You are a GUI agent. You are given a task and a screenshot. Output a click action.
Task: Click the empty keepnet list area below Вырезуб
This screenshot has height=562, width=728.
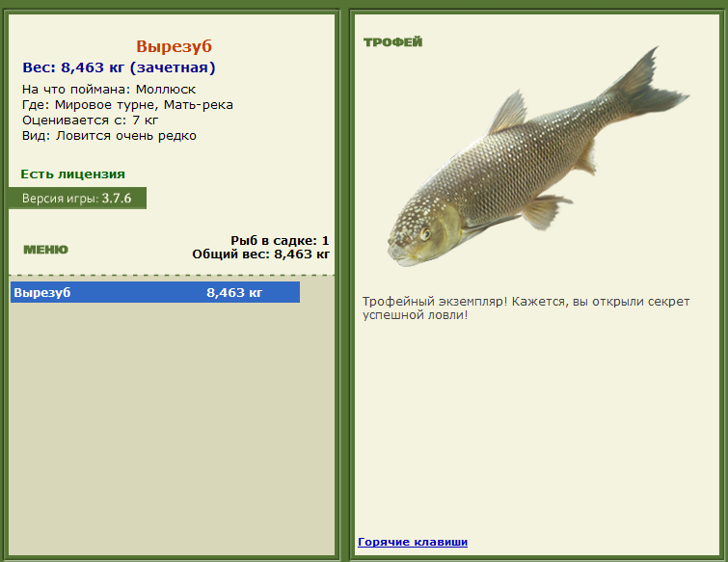pyautogui.click(x=172, y=427)
